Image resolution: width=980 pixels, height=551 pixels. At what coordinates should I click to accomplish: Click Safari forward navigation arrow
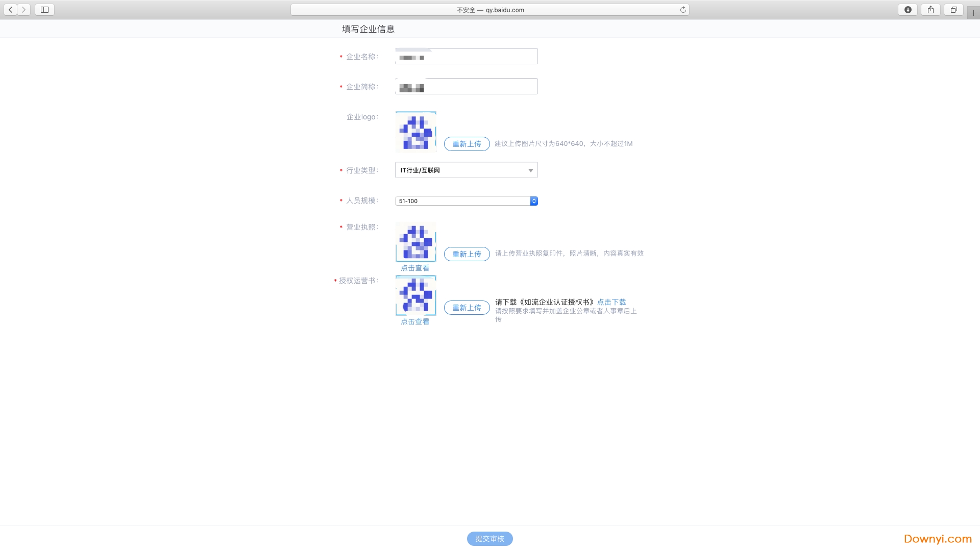23,10
